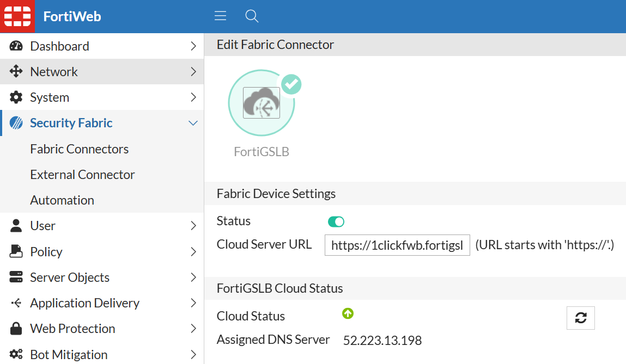Click the Fabric Device Settings section header
This screenshot has width=626, height=364.
[x=276, y=194]
